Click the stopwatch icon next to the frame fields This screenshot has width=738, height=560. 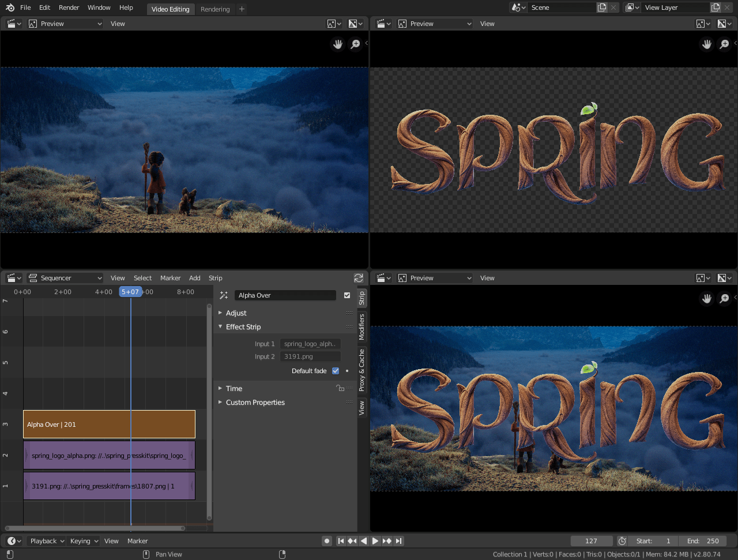pos(622,541)
